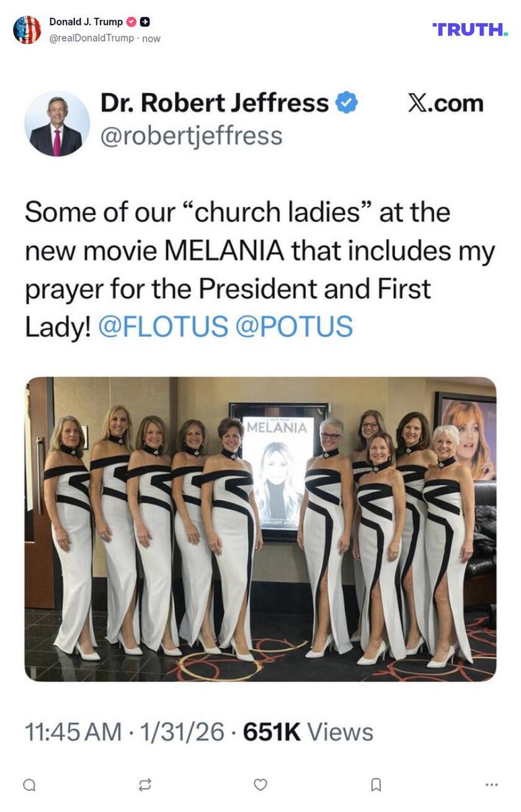Toggle the bookmark on this post

(377, 786)
